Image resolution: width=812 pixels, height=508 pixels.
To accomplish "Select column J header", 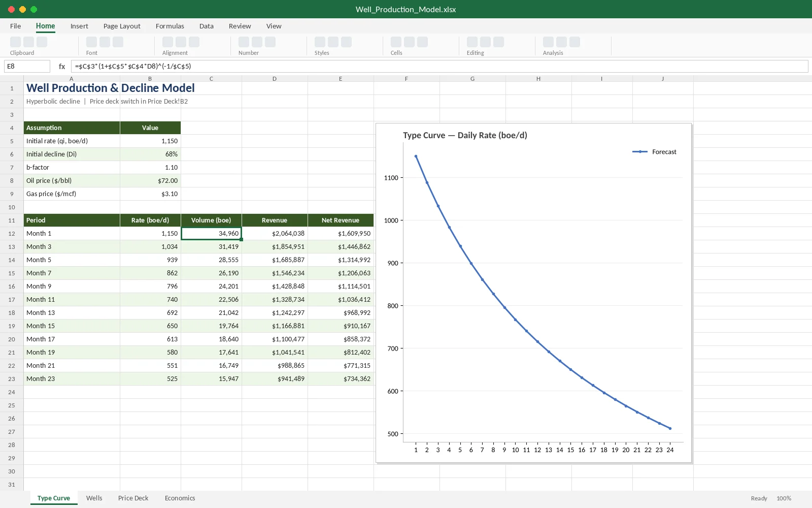I will (663, 79).
